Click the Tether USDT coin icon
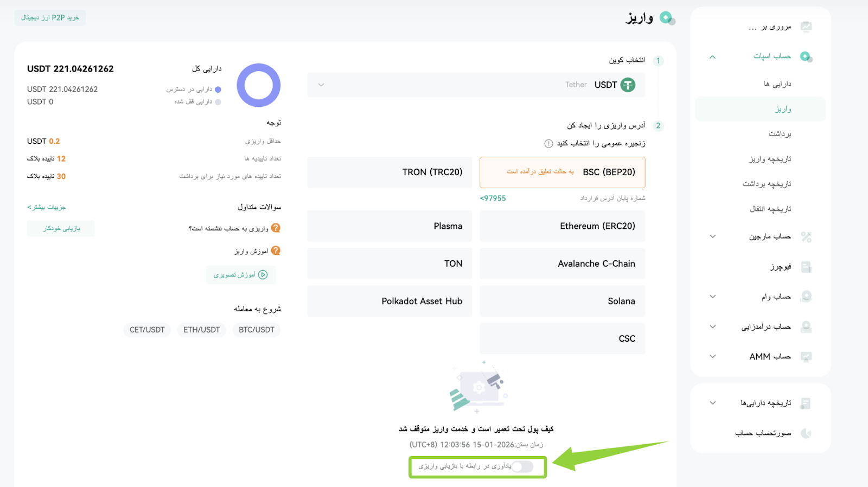This screenshot has width=868, height=487. tap(628, 85)
